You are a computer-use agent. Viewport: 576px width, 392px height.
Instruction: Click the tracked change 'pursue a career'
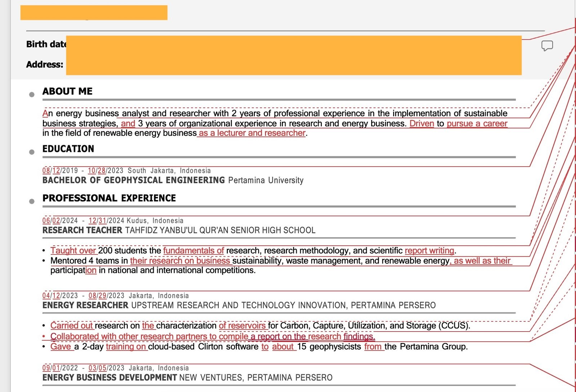pos(477,123)
